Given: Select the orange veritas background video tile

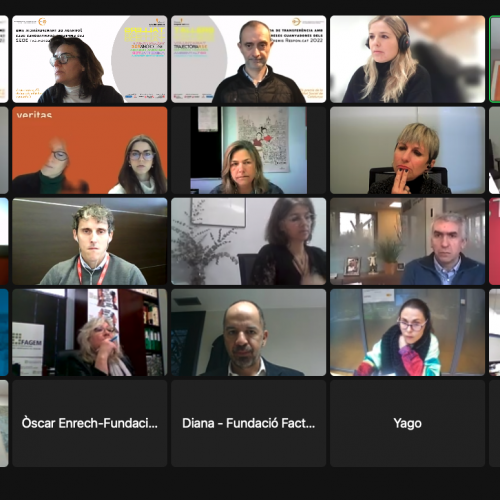Looking at the screenshot, I should point(90,150).
